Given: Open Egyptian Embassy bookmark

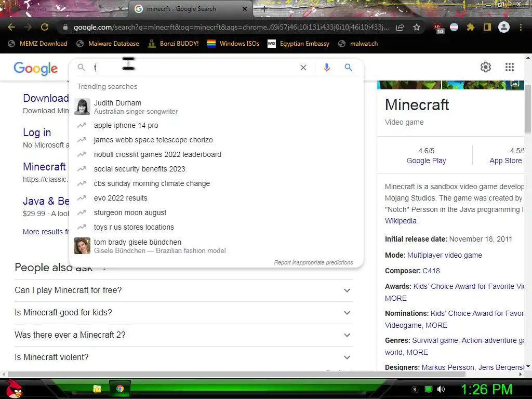Looking at the screenshot, I should [x=299, y=44].
